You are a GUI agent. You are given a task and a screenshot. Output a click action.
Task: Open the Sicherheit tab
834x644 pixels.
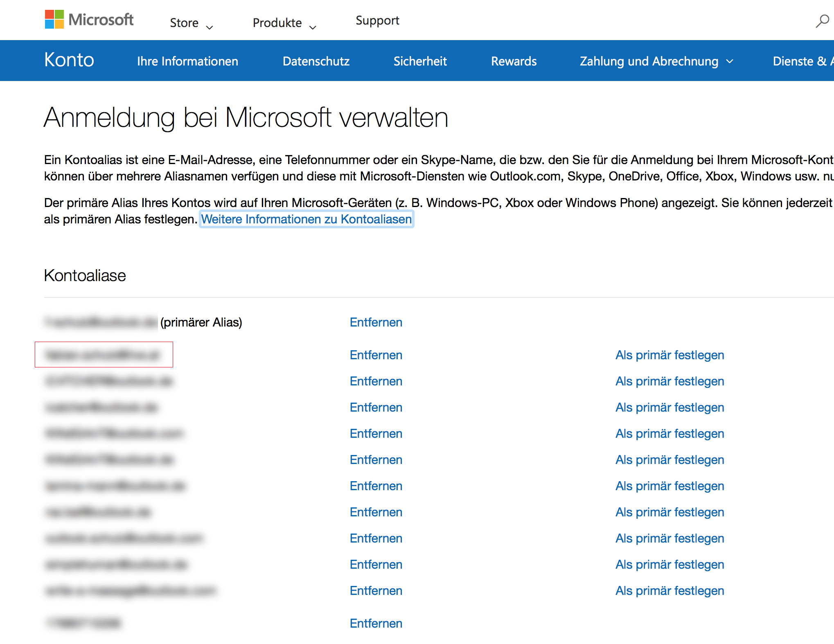(420, 61)
